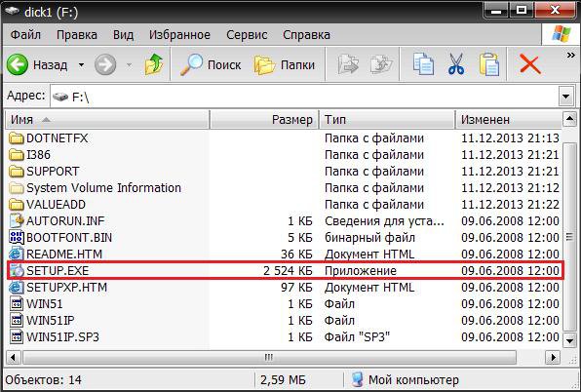Screen dimensions: 581x392
Task: Click the Up folder level icon
Action: [154, 64]
